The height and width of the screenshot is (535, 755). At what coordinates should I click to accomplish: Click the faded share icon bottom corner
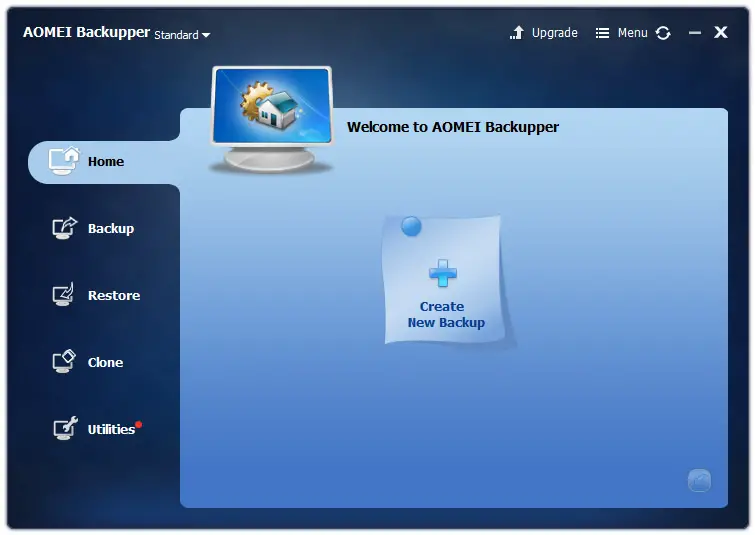[699, 481]
